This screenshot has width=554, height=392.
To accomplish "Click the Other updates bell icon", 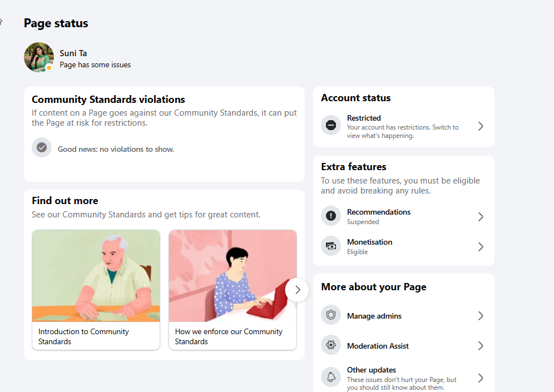I will (x=331, y=377).
